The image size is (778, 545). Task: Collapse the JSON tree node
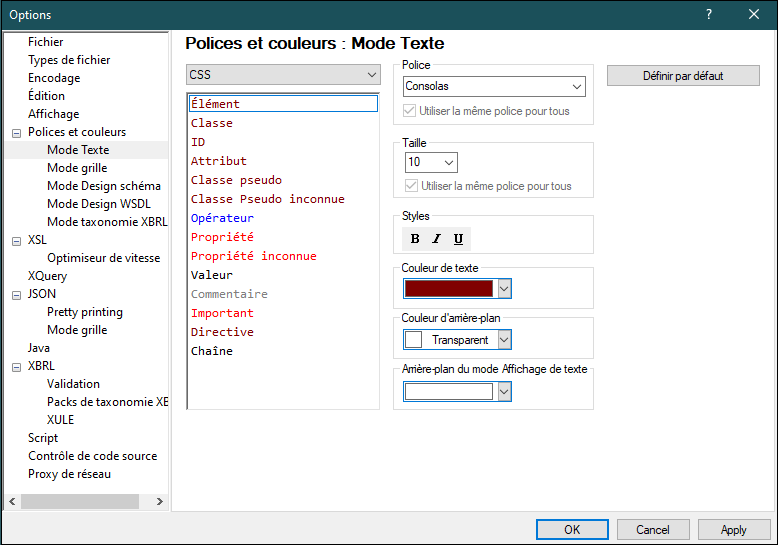pos(16,294)
